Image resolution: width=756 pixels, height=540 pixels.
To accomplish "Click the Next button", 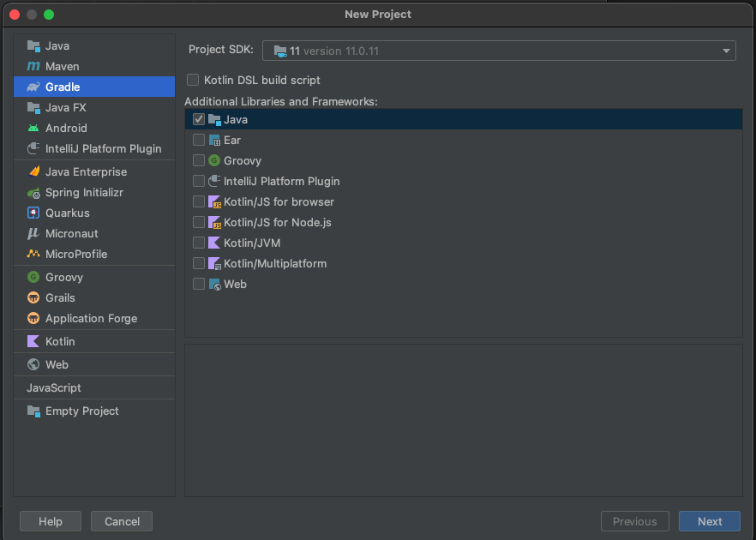I will point(709,521).
